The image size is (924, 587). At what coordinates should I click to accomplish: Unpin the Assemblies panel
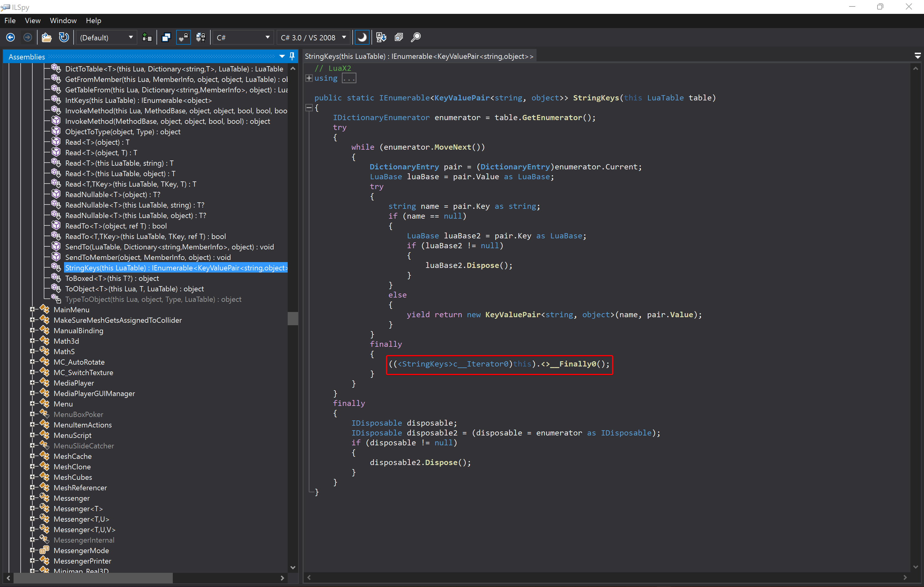292,56
